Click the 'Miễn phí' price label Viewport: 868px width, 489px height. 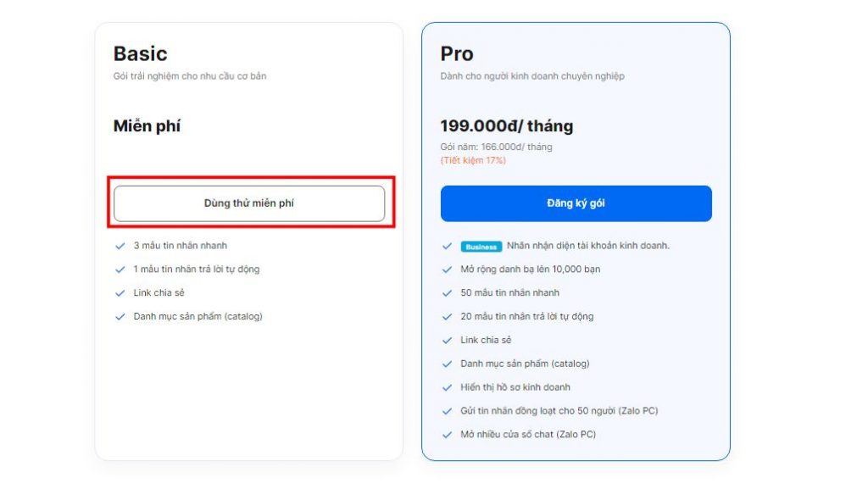click(x=146, y=124)
